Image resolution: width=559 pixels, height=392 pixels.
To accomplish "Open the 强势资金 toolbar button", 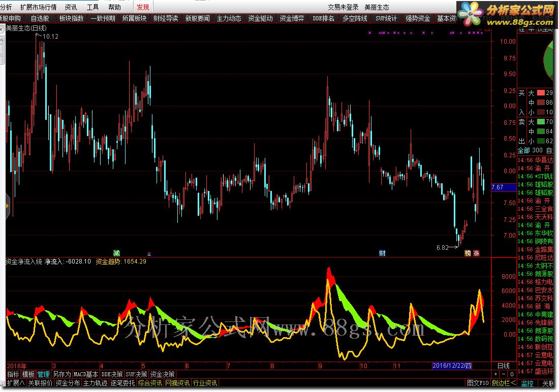I will click(x=418, y=18).
